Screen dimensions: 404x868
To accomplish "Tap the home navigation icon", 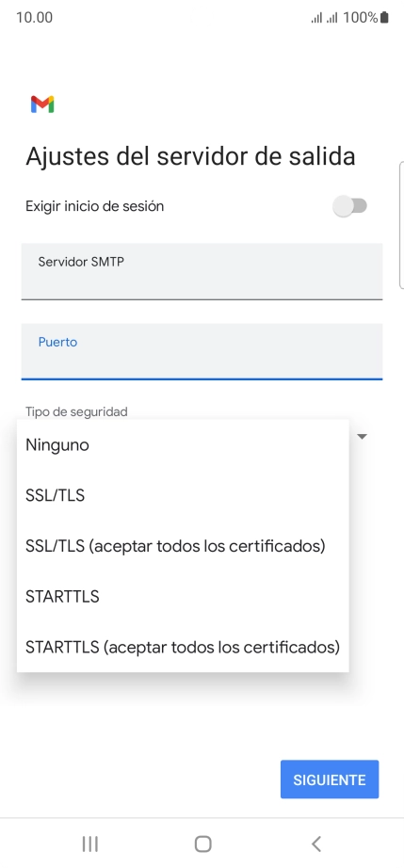I will point(203,844).
